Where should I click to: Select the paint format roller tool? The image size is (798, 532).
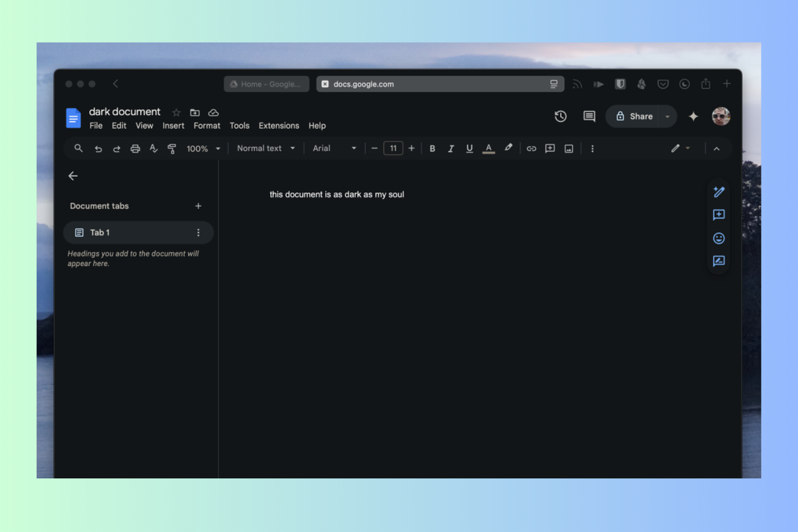(172, 148)
